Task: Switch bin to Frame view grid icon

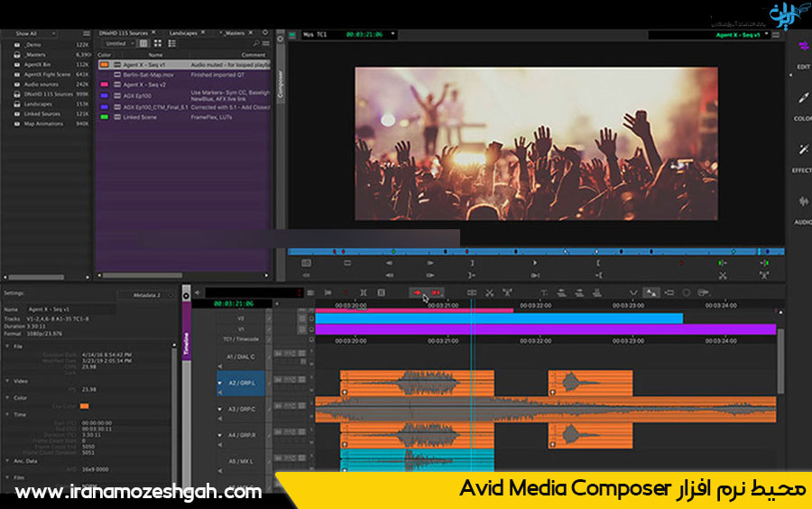Action: pyautogui.click(x=157, y=43)
